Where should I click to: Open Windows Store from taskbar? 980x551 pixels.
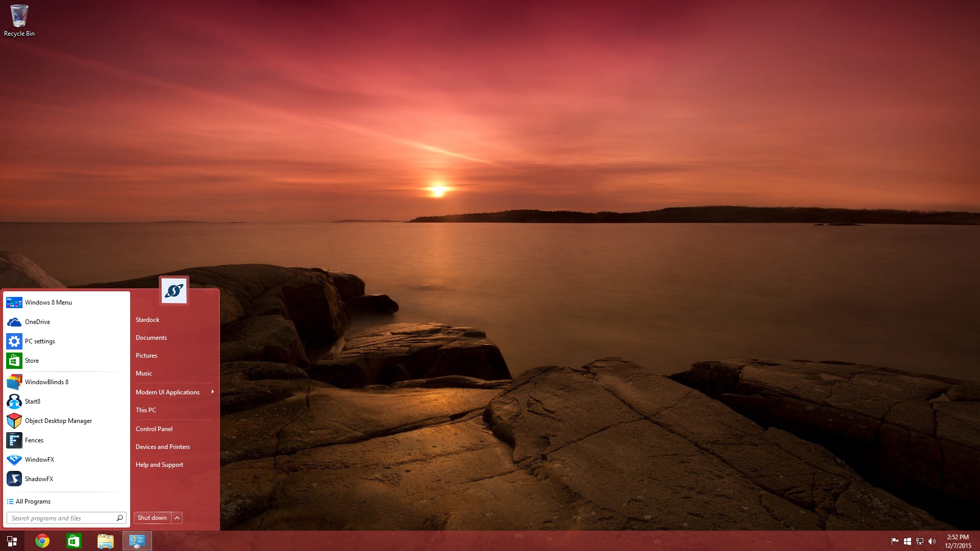pos(74,541)
